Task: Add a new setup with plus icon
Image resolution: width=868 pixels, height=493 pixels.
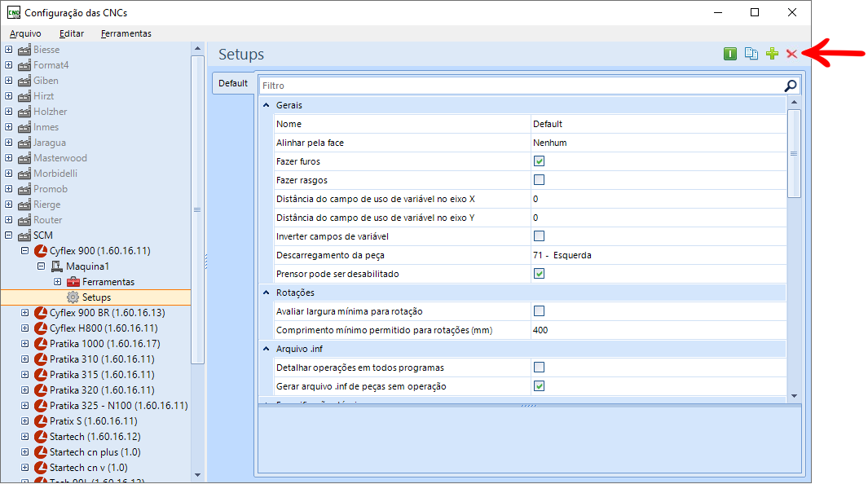Action: (772, 54)
